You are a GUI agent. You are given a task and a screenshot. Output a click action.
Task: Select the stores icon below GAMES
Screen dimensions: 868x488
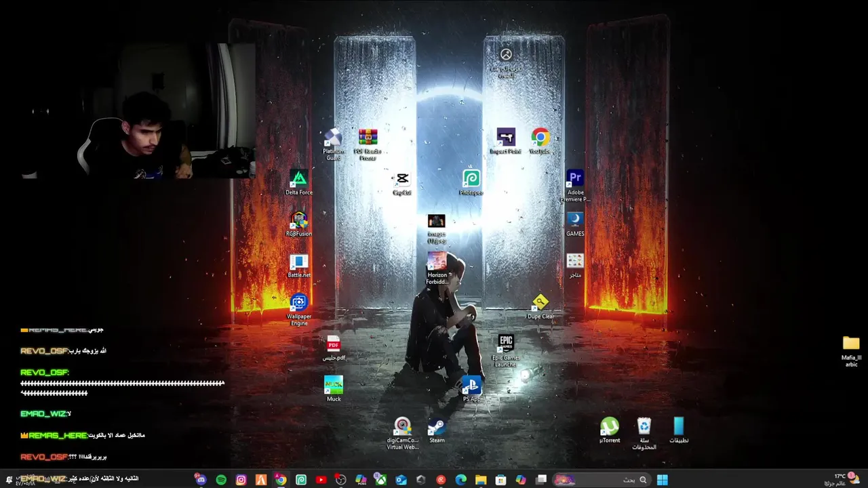pos(575,266)
